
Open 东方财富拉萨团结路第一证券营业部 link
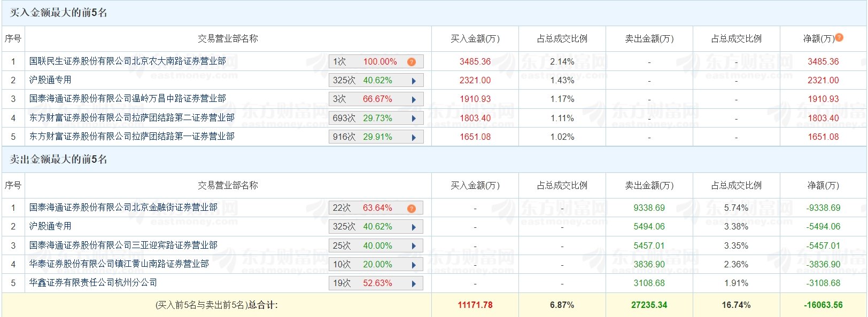click(x=131, y=136)
